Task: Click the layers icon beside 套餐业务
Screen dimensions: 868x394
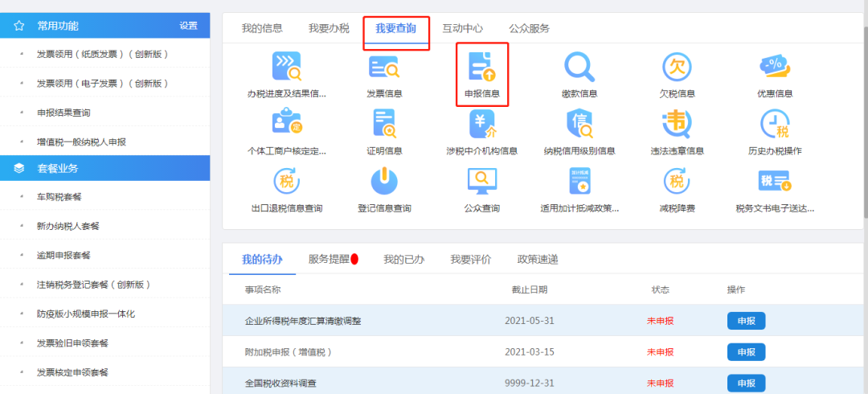Action: point(18,169)
